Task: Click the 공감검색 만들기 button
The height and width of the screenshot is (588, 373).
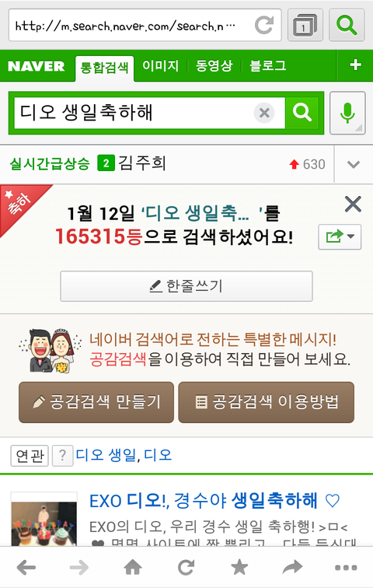Action: pos(96,402)
